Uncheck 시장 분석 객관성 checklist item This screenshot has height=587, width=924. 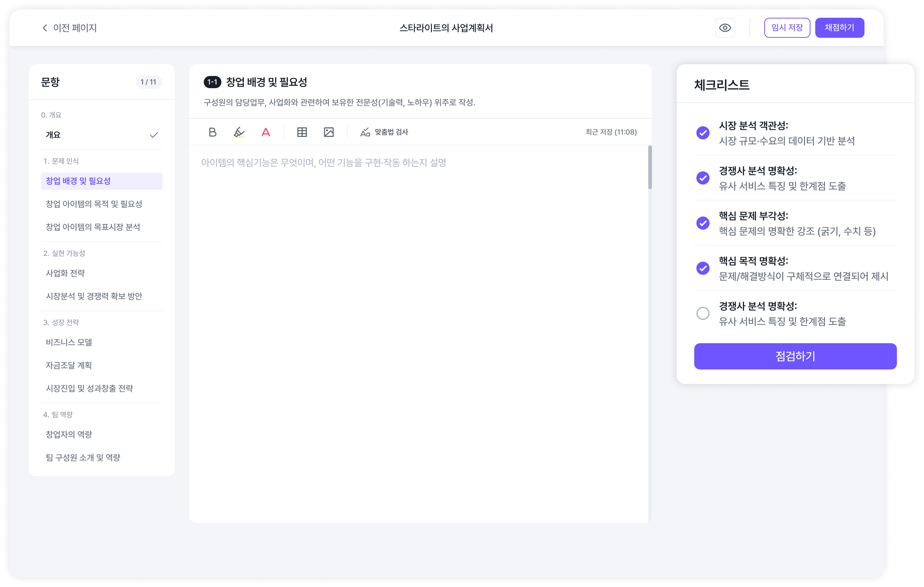coord(703,133)
